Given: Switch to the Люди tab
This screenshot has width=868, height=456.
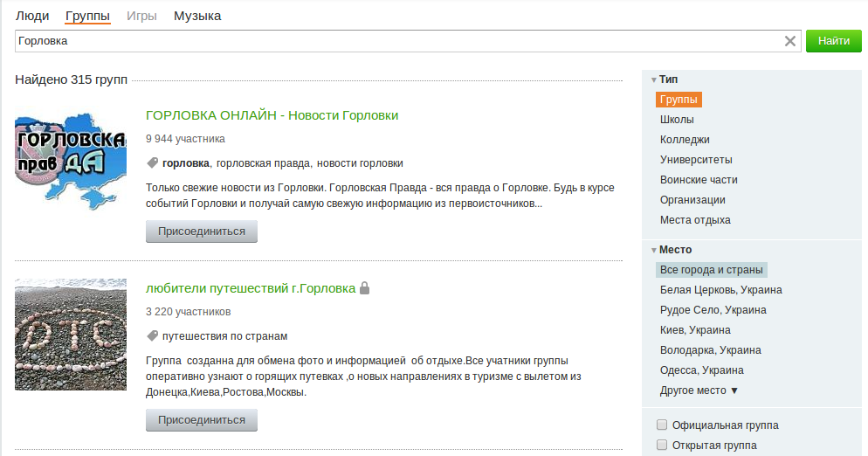Looking at the screenshot, I should [32, 16].
